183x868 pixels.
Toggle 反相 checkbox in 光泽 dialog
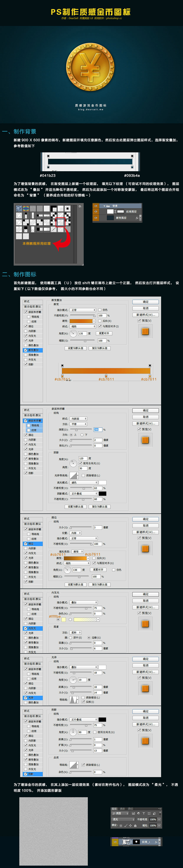tap(83, 702)
